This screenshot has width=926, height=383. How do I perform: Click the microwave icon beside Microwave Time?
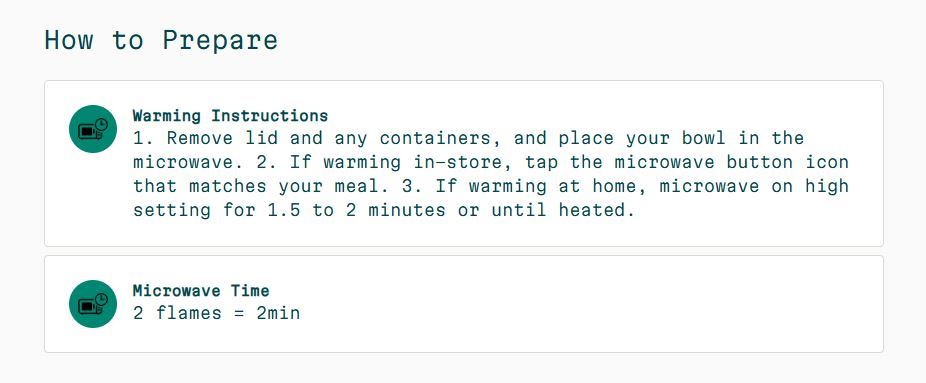(93, 304)
